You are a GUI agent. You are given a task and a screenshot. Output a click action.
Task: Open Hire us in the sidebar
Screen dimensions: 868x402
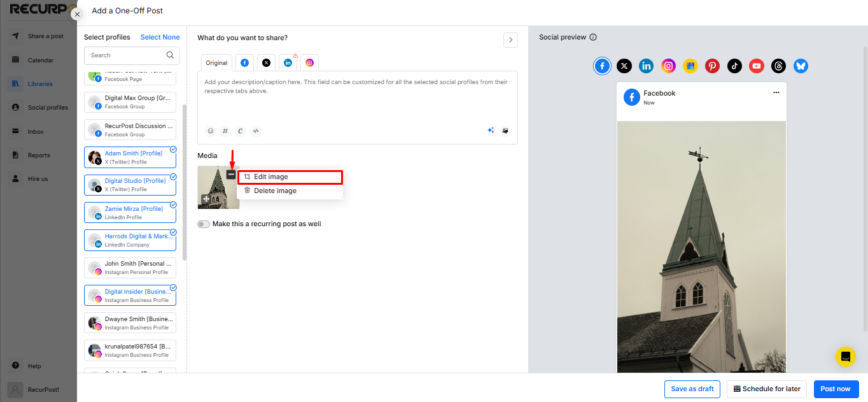pos(39,179)
